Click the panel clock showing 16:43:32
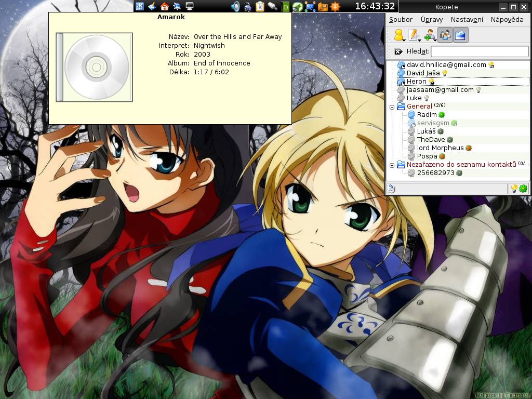 375,6
